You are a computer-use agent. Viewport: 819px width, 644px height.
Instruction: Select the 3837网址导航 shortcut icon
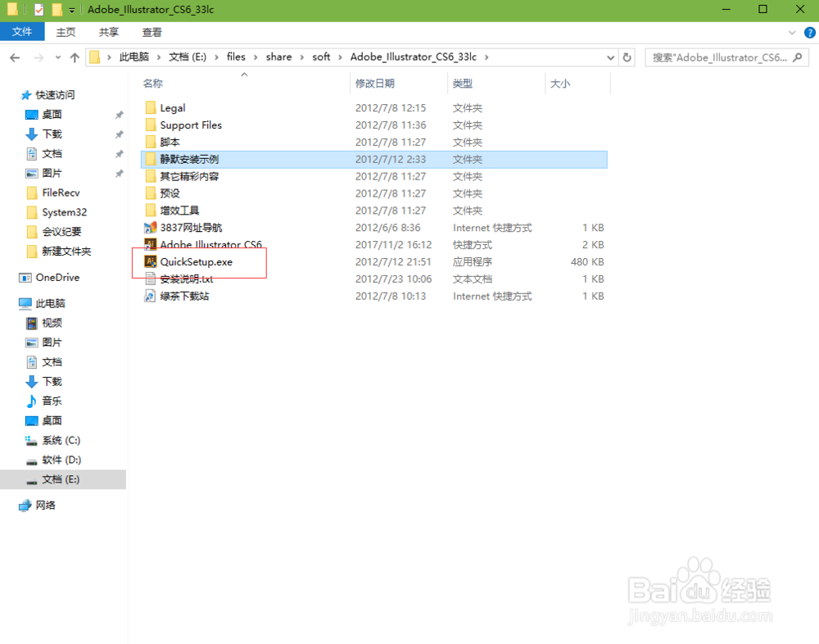point(151,228)
